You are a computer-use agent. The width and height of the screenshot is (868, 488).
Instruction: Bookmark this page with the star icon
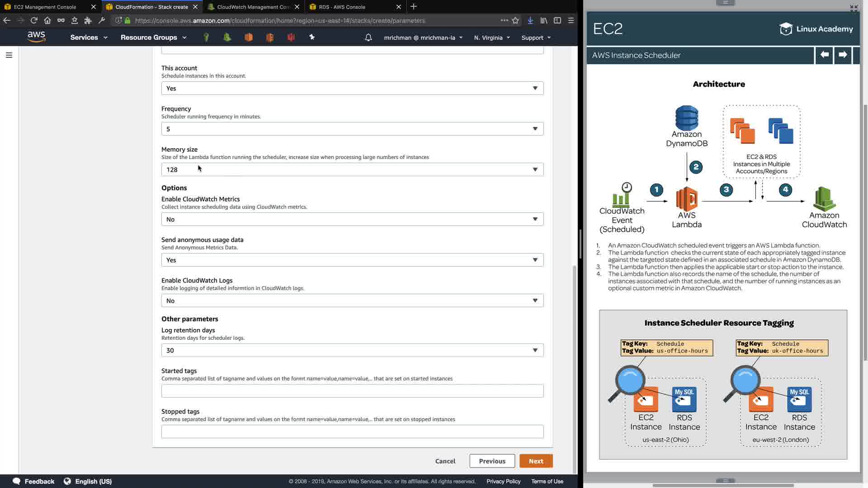tap(515, 20)
